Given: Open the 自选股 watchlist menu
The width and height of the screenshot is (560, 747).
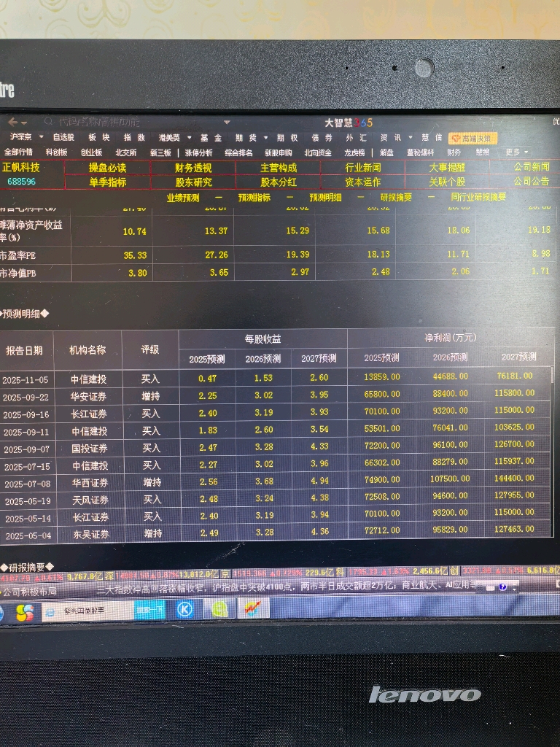Looking at the screenshot, I should click(x=63, y=137).
